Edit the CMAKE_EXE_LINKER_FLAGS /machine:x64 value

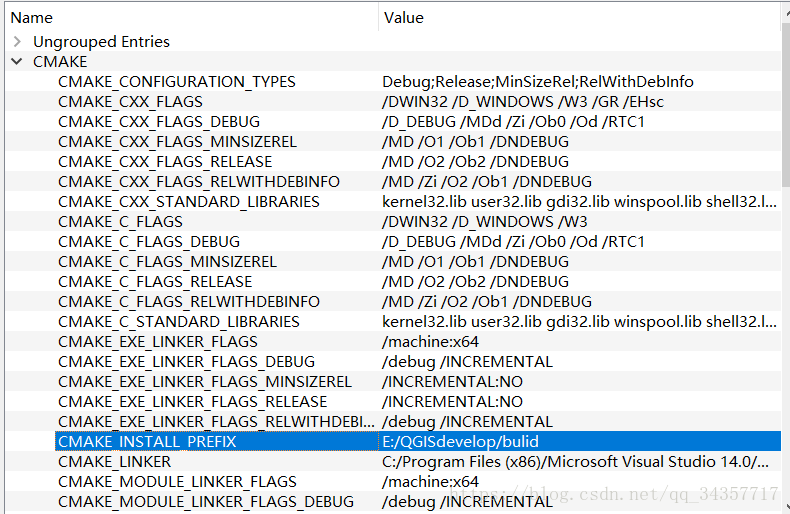coord(430,342)
